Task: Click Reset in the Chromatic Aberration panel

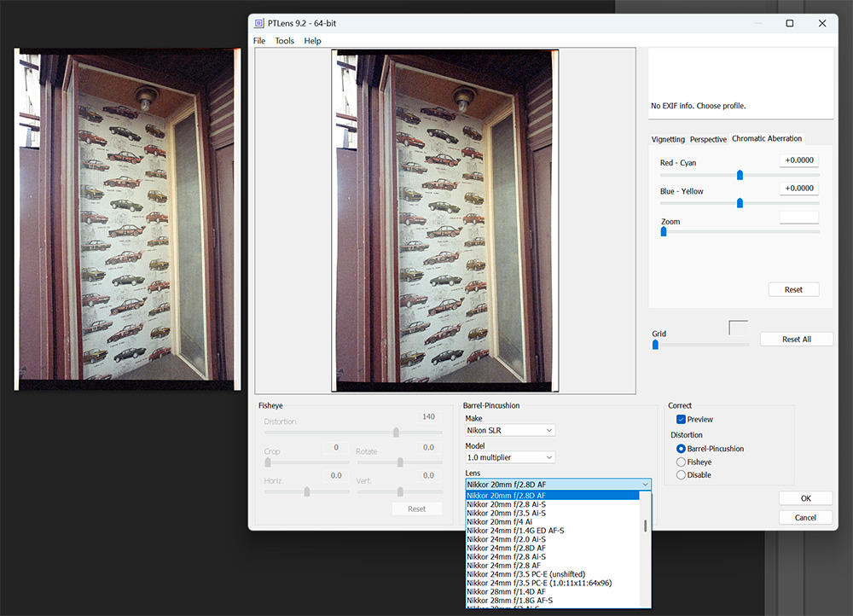Action: click(793, 289)
